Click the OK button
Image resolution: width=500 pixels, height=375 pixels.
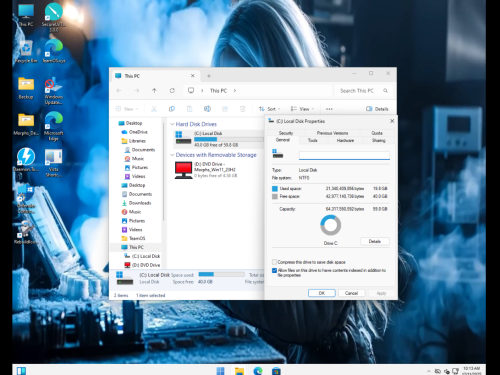pyautogui.click(x=322, y=293)
